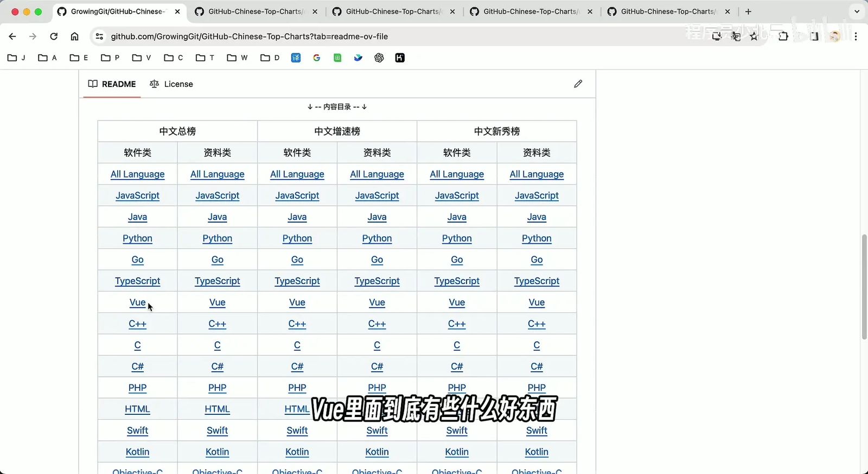The width and height of the screenshot is (868, 474).
Task: Open the browser home page button
Action: click(x=75, y=36)
